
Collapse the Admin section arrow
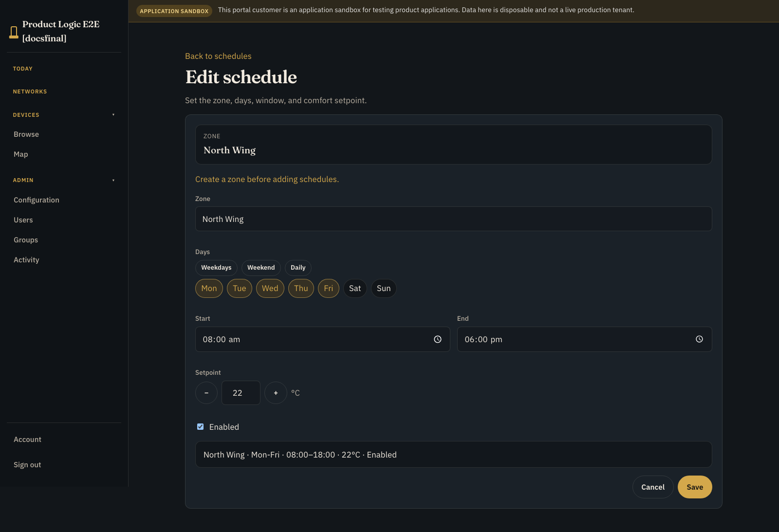point(113,180)
